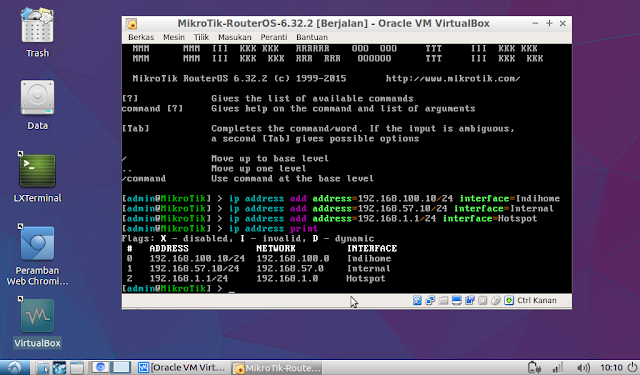
Task: Click address 192.168.1.1/24 in table
Action: tap(189, 279)
